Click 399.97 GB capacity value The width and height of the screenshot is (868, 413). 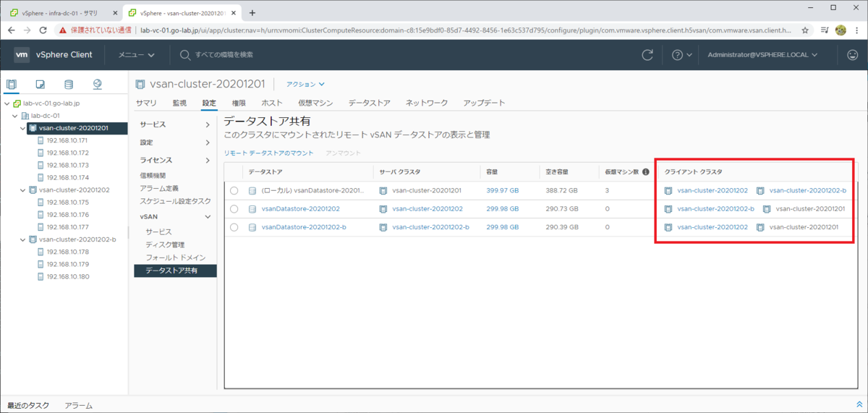503,191
